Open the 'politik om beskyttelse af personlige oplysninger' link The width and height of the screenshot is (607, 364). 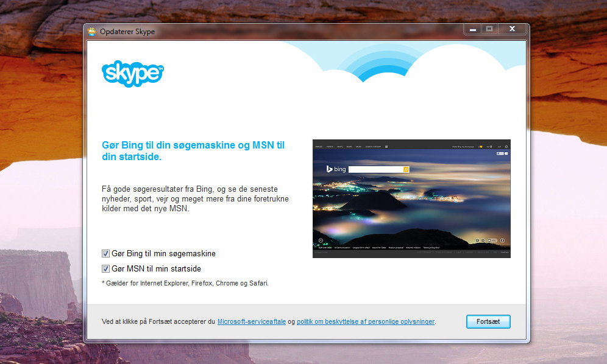point(366,321)
